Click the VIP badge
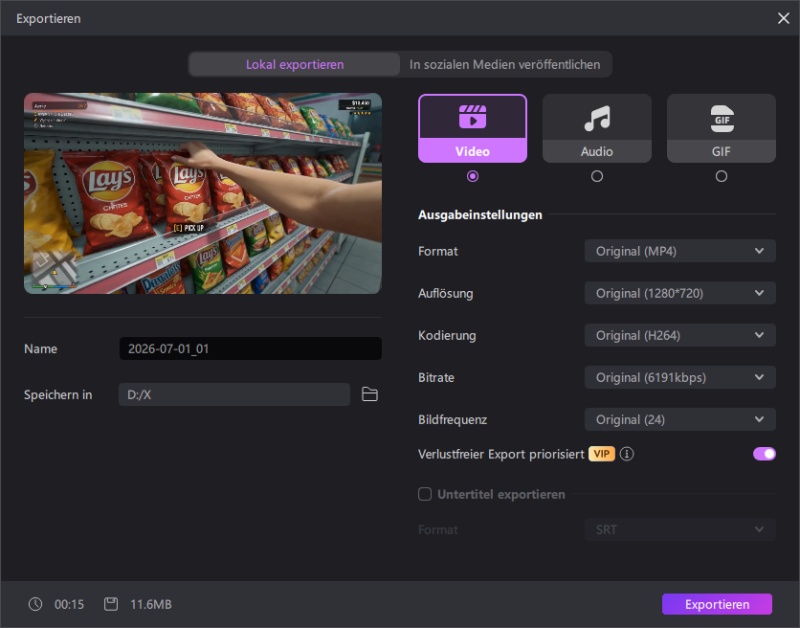 pyautogui.click(x=602, y=454)
